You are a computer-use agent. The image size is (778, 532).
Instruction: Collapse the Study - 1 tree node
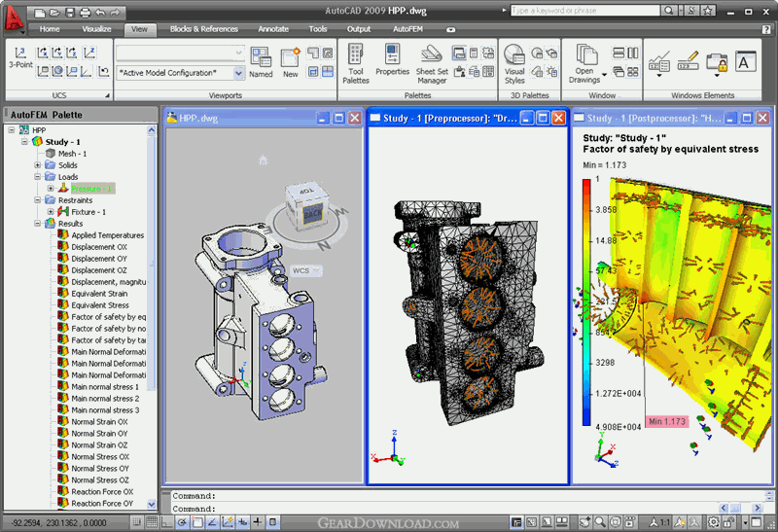point(24,142)
